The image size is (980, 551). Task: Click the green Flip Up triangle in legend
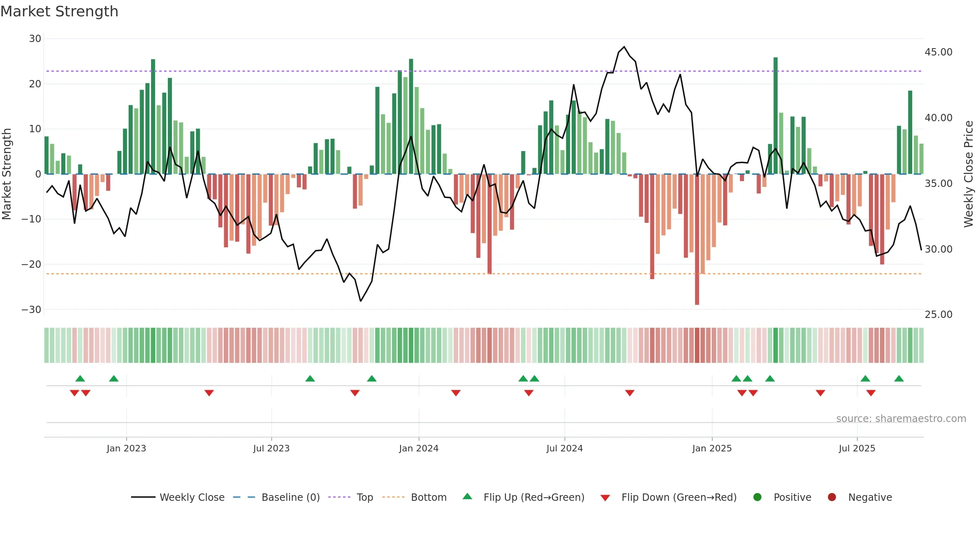coord(468,496)
